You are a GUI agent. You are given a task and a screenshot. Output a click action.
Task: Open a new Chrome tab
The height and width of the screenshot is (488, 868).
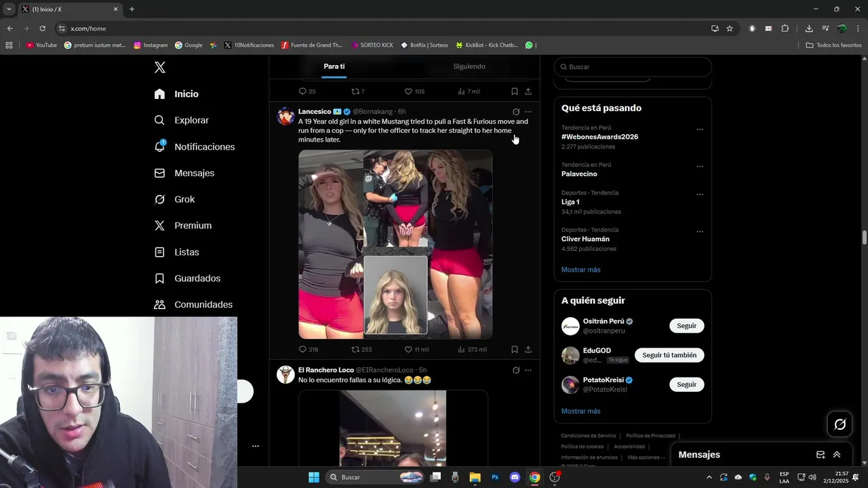[x=132, y=9]
